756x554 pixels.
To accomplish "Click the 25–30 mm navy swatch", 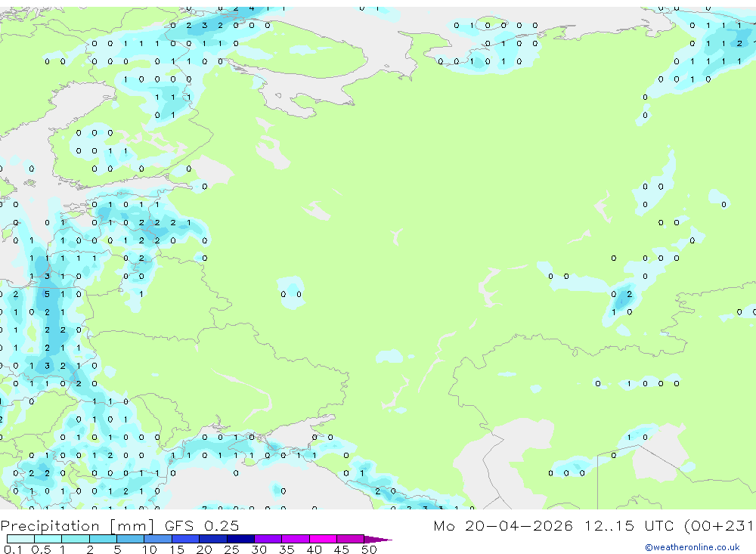I will 240,539.
